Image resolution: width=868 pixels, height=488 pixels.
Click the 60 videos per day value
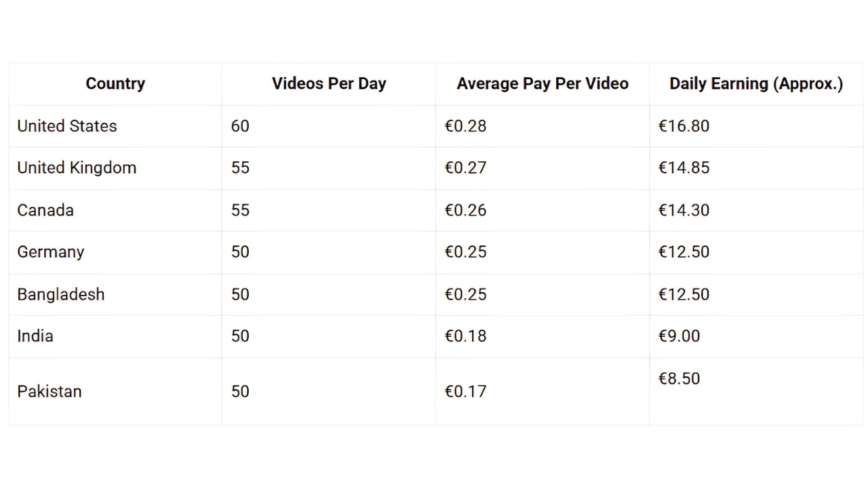pos(240,126)
